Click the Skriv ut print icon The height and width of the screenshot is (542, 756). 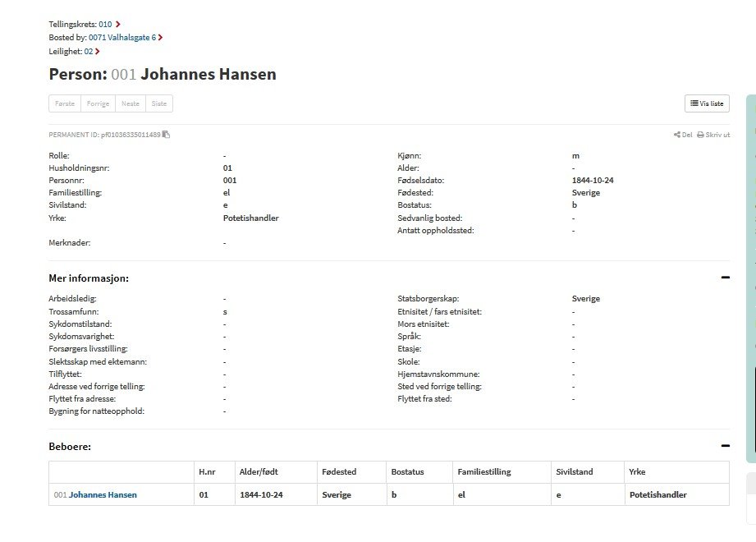[700, 135]
